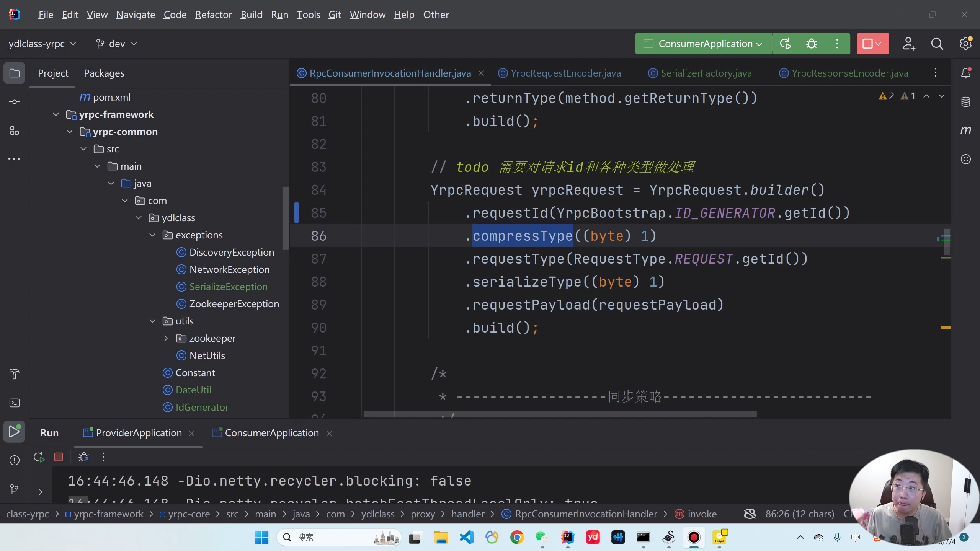Open the Notifications panel bell icon
The height and width of the screenshot is (551, 980).
click(965, 73)
